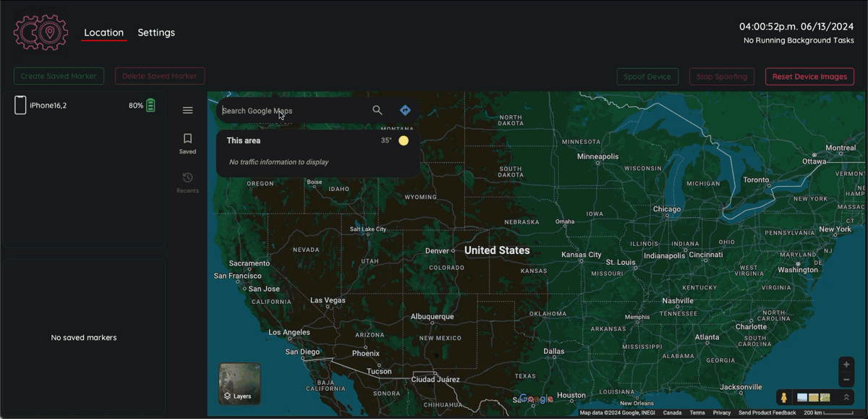868x419 pixels.
Task: Click Send Product Feedback link
Action: [x=767, y=413]
